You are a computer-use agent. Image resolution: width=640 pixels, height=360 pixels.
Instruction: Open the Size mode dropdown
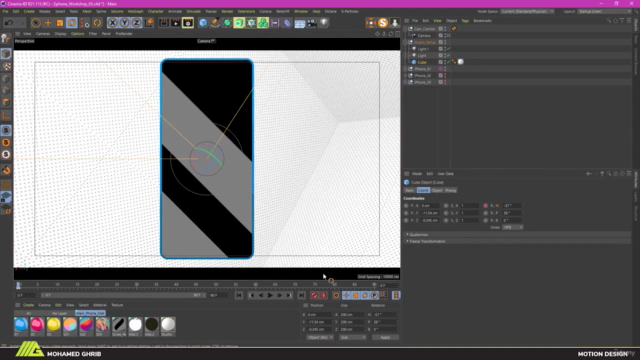353,338
